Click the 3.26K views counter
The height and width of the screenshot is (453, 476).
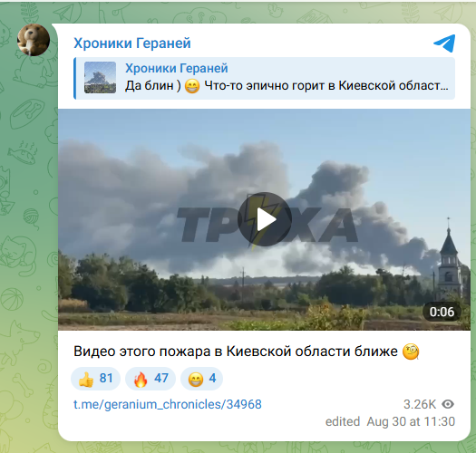click(420, 404)
